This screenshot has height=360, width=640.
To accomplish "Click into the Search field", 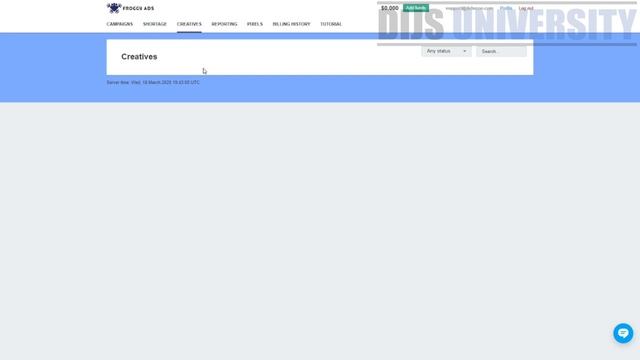I will 501,51.
